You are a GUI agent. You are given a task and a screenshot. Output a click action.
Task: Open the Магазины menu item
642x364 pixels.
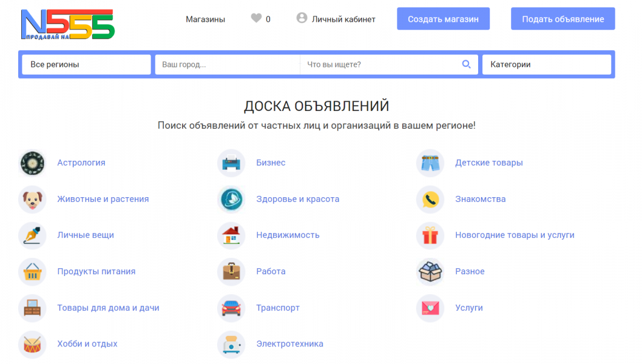pyautogui.click(x=206, y=19)
